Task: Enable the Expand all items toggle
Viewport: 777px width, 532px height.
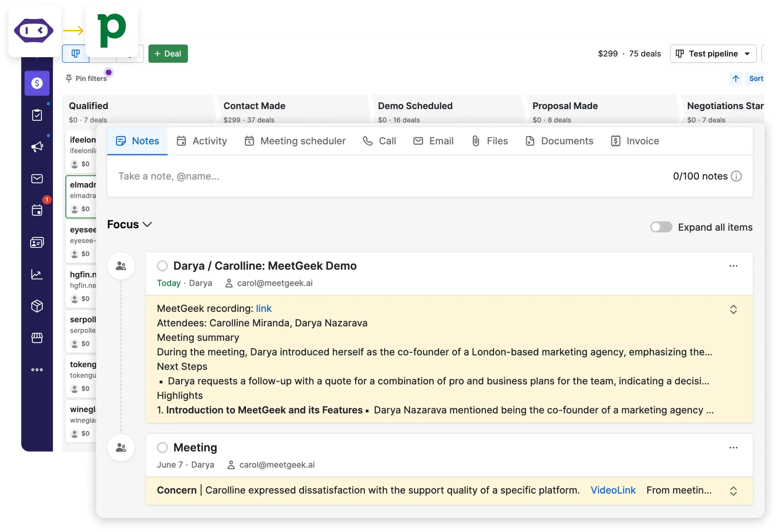Action: (x=661, y=227)
